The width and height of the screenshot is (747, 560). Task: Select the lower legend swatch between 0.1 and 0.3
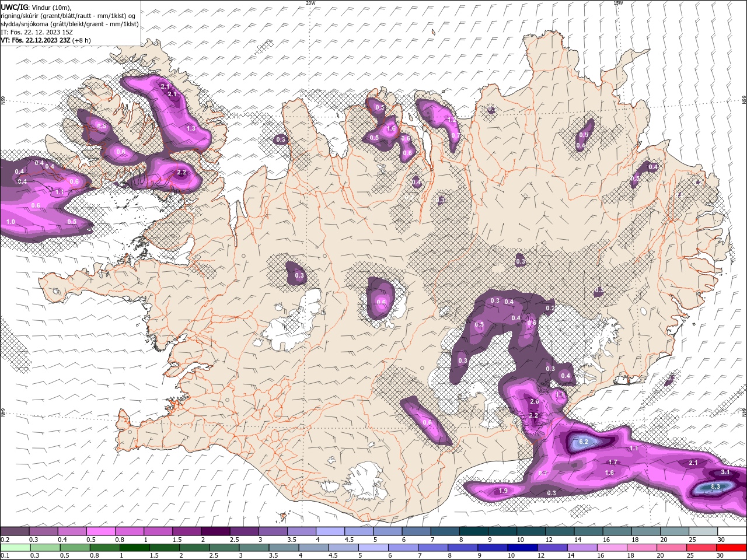15,547
